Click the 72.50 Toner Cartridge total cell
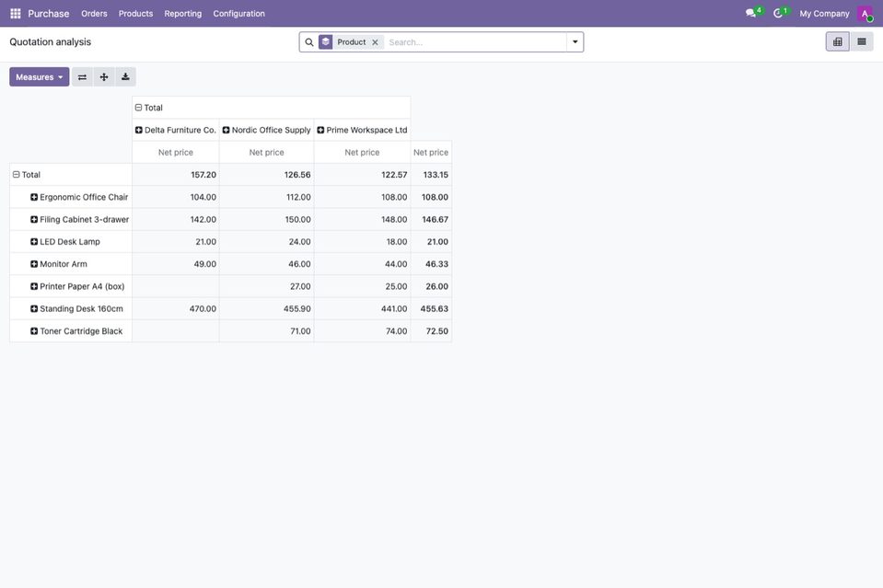 coord(431,331)
